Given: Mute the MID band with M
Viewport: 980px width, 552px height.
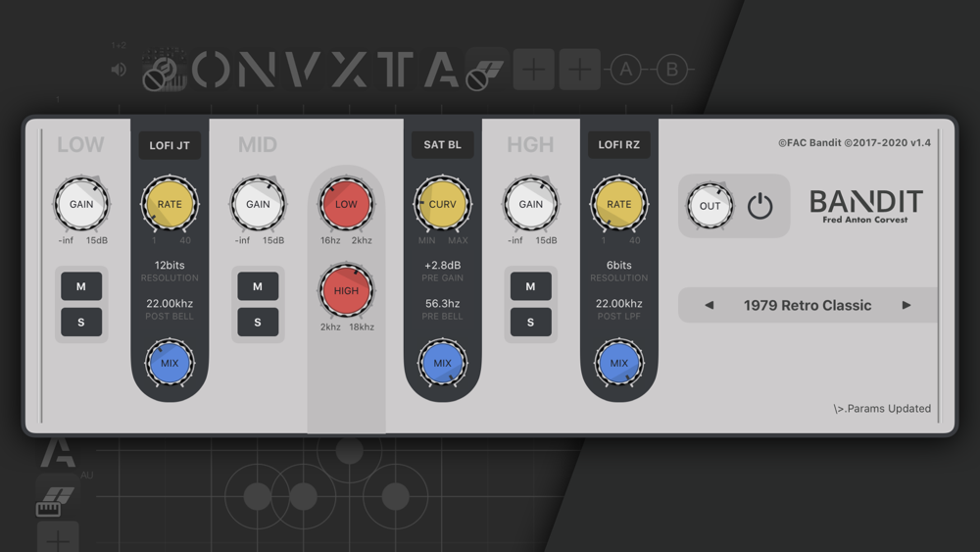Looking at the screenshot, I should (x=258, y=286).
